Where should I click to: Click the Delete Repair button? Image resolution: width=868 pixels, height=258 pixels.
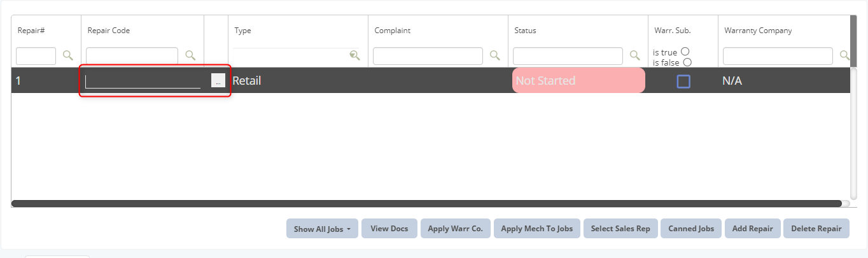point(816,229)
